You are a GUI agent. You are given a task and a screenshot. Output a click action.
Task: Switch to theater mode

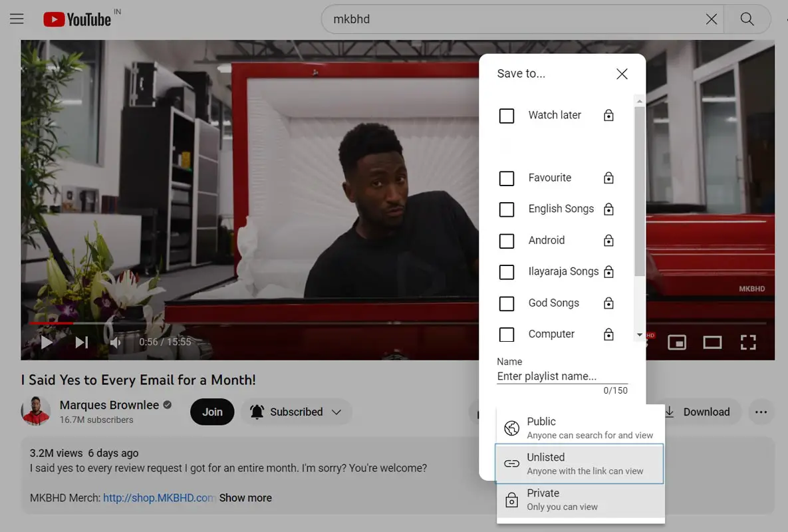tap(712, 342)
